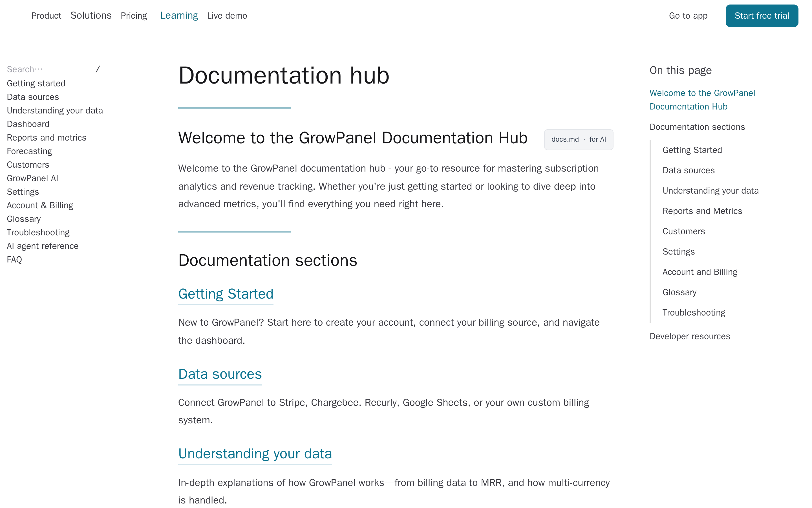Open Troubleshooting in the left sidebar
This screenshot has width=812, height=508.
[38, 233]
